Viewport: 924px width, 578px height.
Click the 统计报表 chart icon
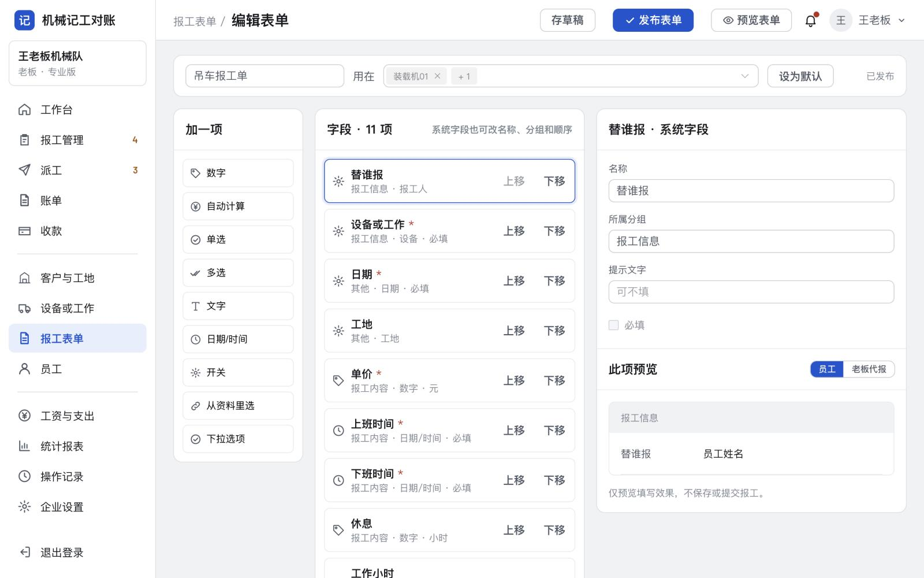pyautogui.click(x=24, y=446)
